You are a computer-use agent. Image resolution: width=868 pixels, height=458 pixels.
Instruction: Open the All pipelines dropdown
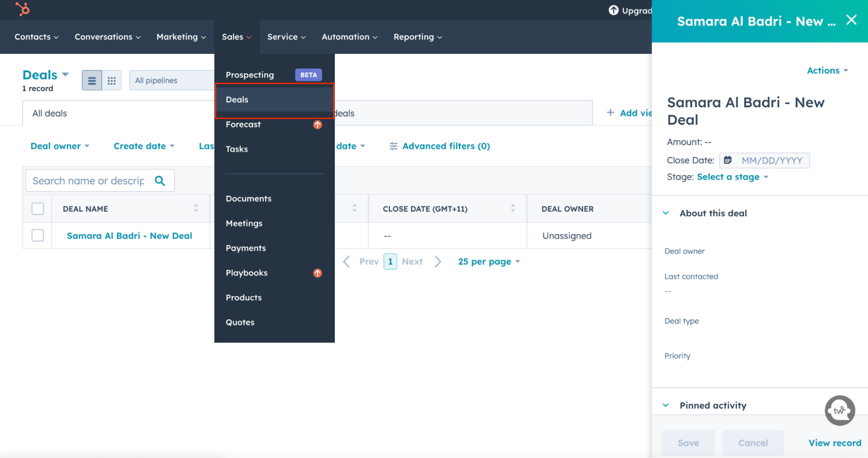point(172,80)
